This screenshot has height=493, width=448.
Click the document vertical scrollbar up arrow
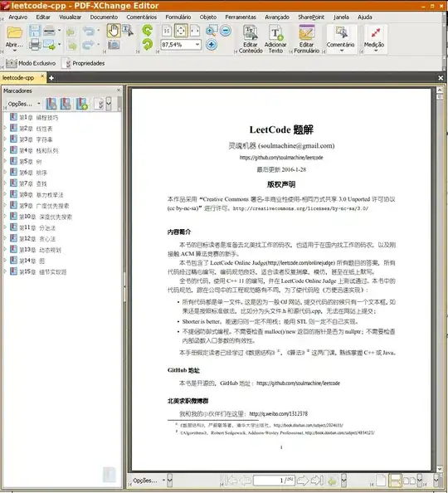click(x=440, y=90)
